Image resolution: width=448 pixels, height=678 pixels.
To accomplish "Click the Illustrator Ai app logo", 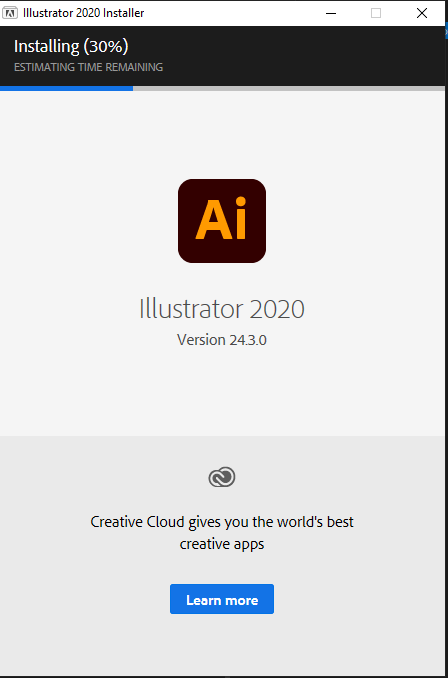I will [222, 221].
